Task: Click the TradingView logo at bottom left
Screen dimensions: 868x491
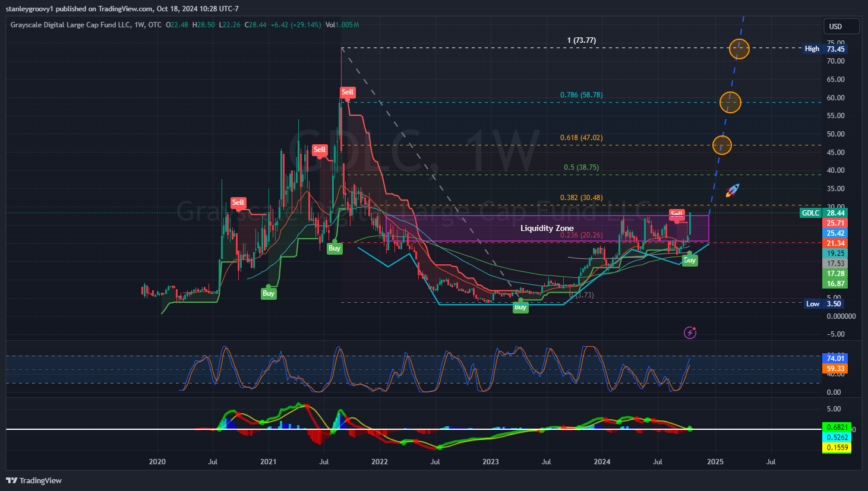Action: pos(34,480)
